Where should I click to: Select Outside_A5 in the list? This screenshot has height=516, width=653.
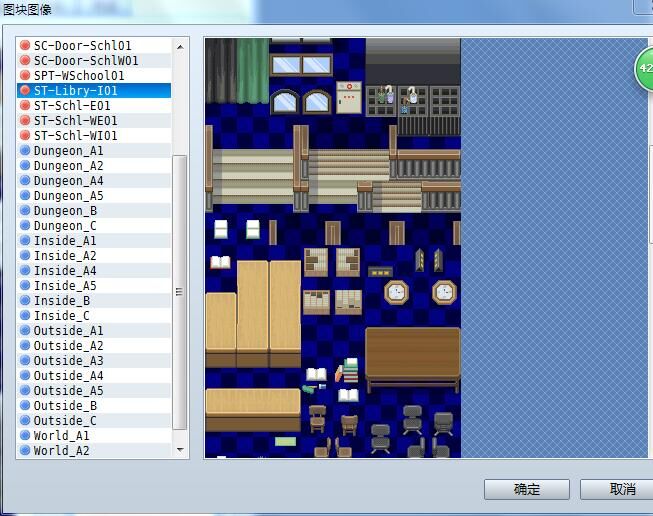(94, 390)
